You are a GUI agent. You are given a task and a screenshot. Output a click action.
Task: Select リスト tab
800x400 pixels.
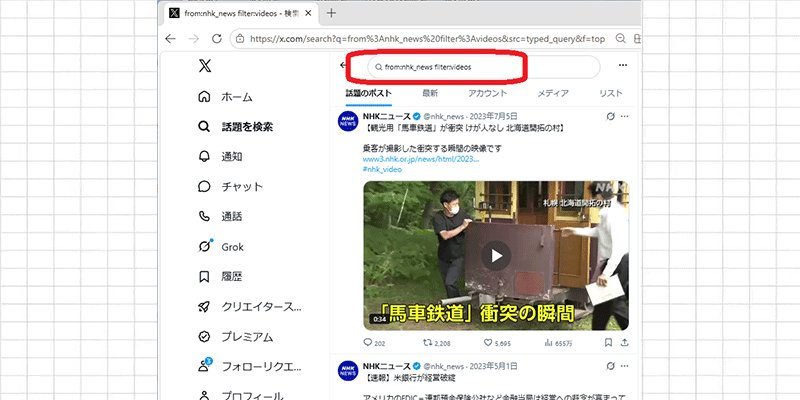click(x=611, y=93)
